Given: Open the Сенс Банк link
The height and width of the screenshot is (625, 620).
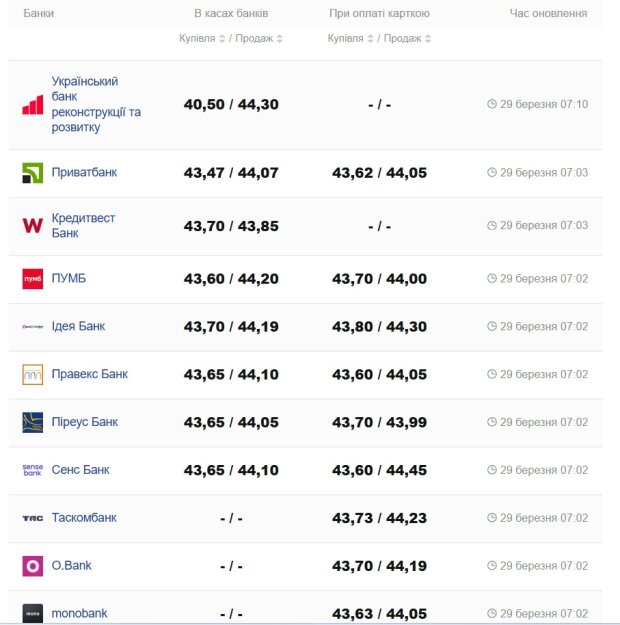Looking at the screenshot, I should pos(80,470).
